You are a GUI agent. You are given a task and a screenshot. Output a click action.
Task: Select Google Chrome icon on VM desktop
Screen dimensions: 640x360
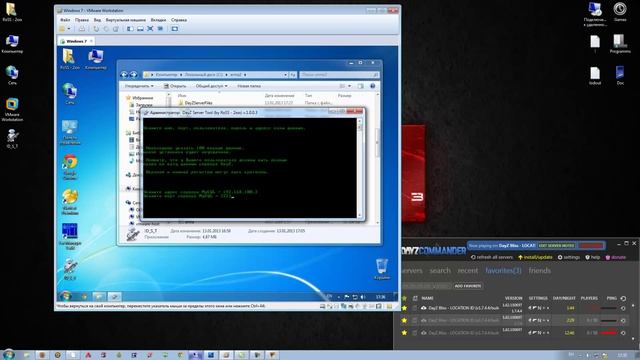[70, 167]
